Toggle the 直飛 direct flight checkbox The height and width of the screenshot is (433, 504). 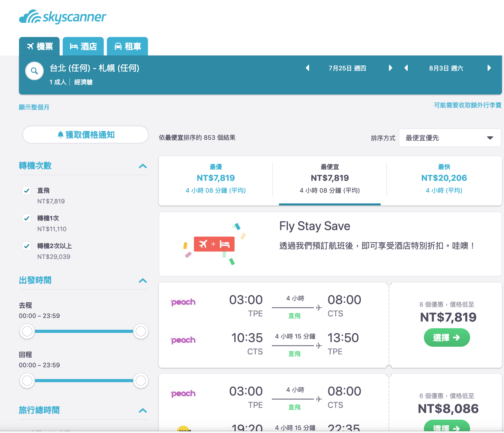tap(27, 191)
